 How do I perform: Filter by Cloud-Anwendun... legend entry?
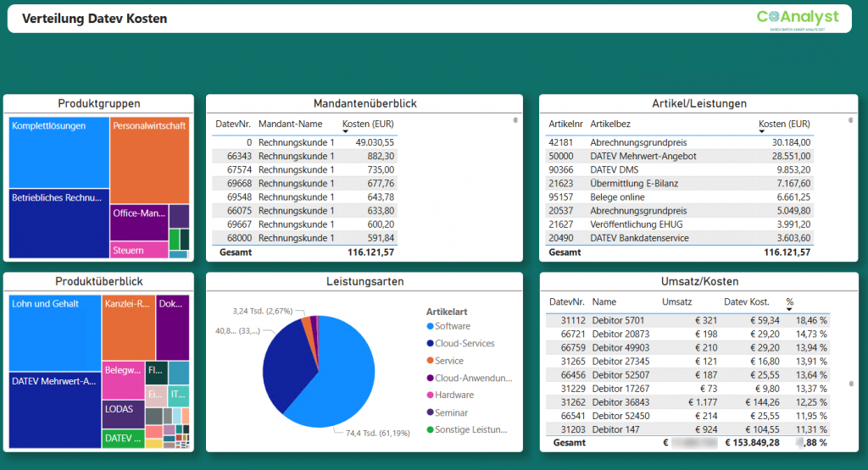click(x=470, y=379)
